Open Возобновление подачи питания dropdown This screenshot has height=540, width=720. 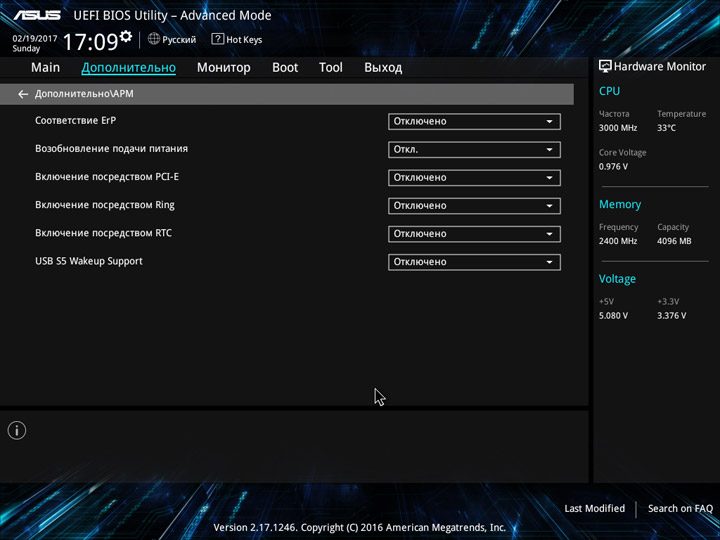(x=474, y=150)
